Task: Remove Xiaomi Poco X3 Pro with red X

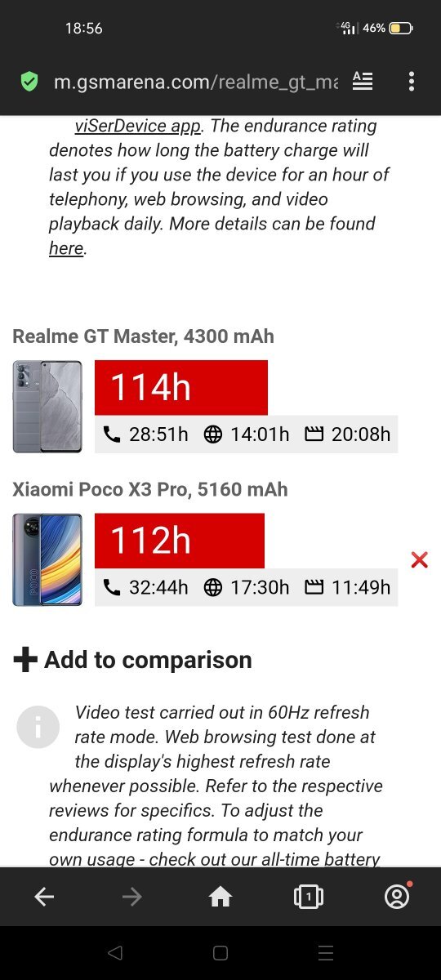Action: point(419,559)
